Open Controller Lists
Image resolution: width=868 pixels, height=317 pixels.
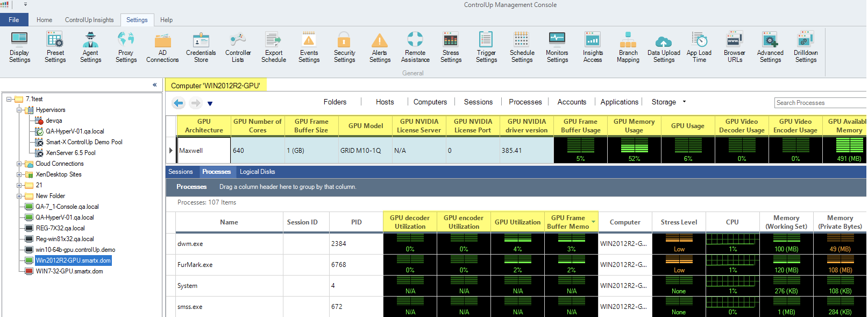(x=238, y=47)
